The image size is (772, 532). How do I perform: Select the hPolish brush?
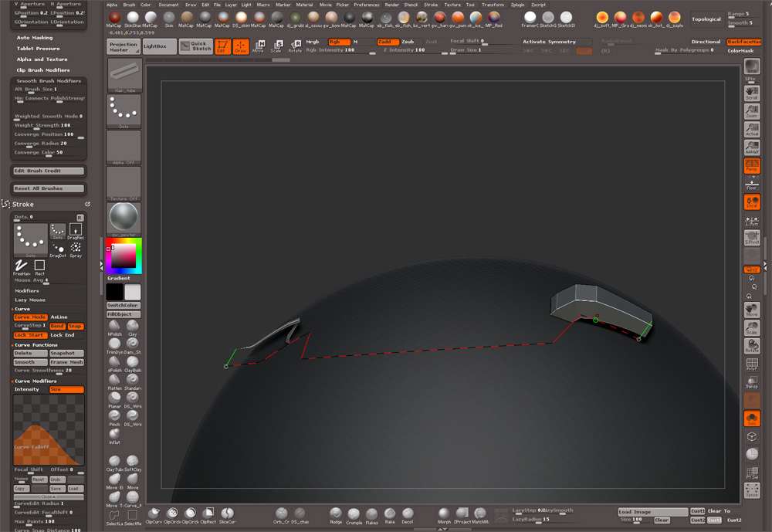pos(114,327)
